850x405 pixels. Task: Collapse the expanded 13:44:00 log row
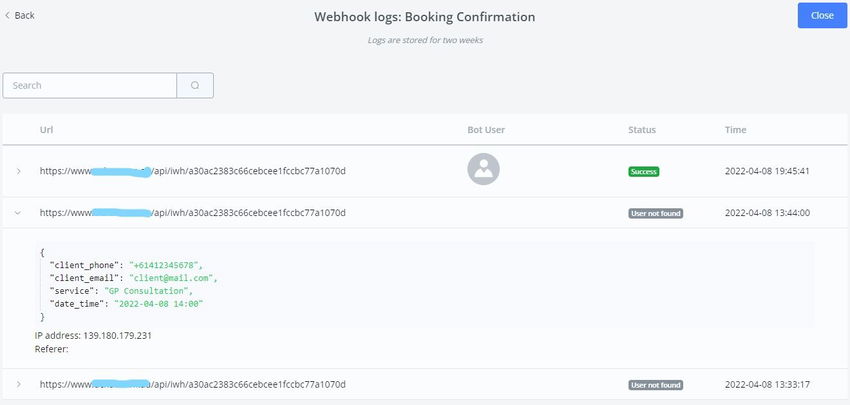(18, 213)
